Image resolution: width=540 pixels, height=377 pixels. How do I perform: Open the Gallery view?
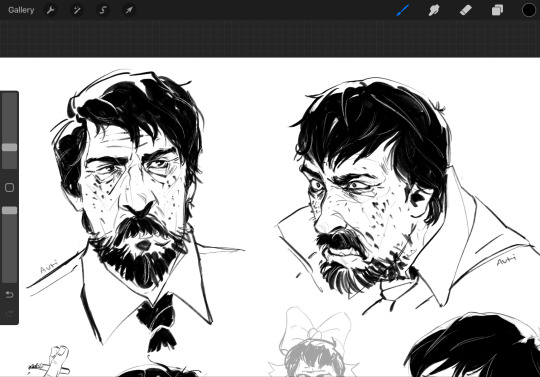(x=21, y=10)
